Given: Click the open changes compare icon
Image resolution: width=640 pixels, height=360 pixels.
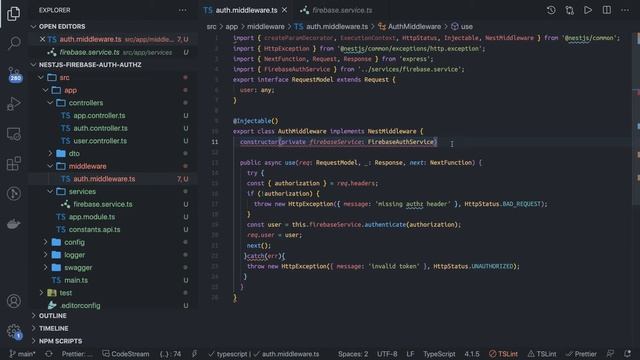Looking at the screenshot, I should pyautogui.click(x=569, y=10).
